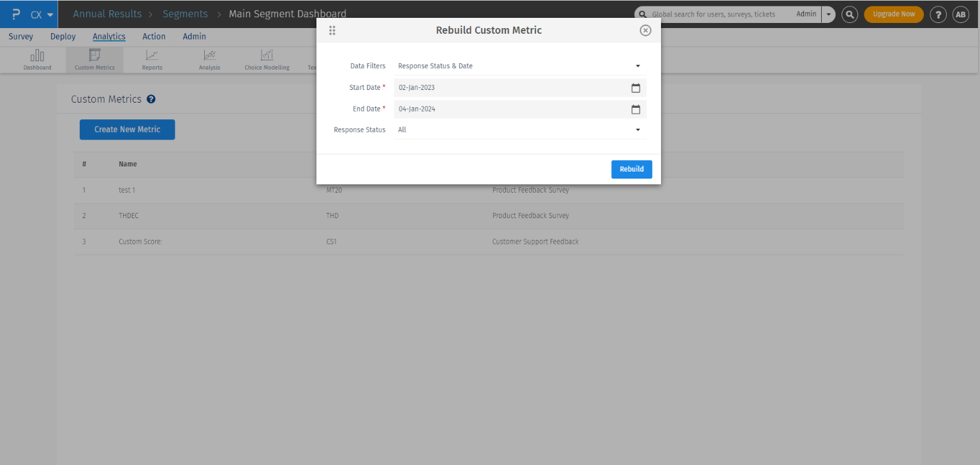Screen dimensions: 980x465
Task: Open the Custom Metrics tool
Action: 94,59
